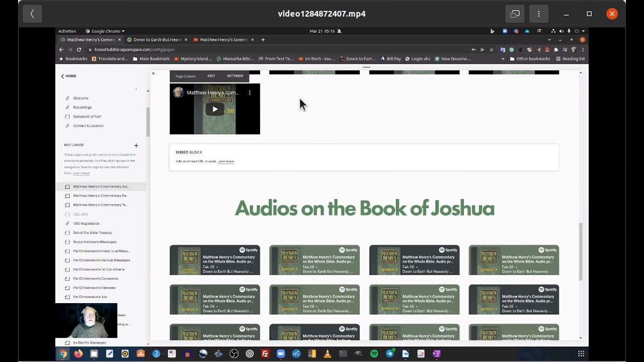Click Learn more under Not Linked

tap(82, 173)
